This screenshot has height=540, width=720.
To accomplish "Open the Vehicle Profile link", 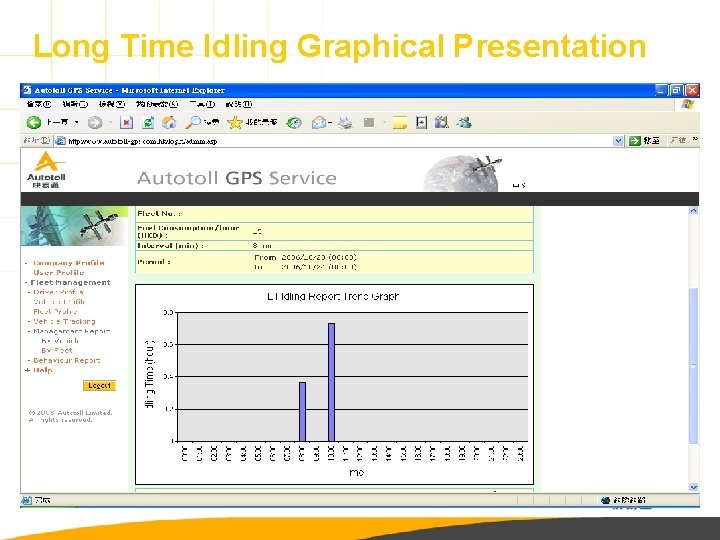I will pos(59,302).
